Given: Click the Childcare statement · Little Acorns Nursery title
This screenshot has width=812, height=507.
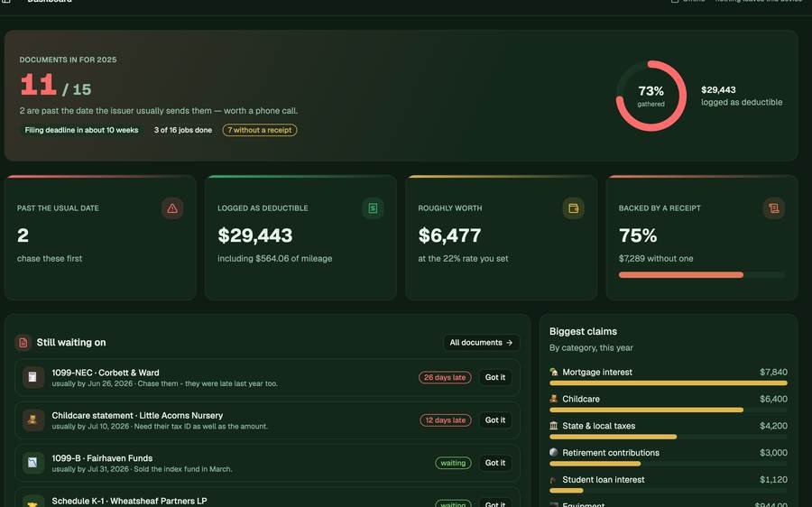Looking at the screenshot, I should tap(137, 415).
